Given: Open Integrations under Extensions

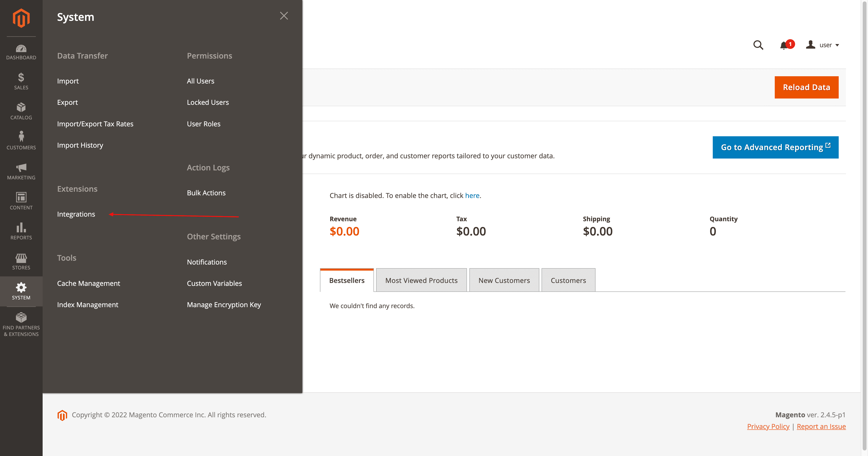Looking at the screenshot, I should pyautogui.click(x=76, y=214).
